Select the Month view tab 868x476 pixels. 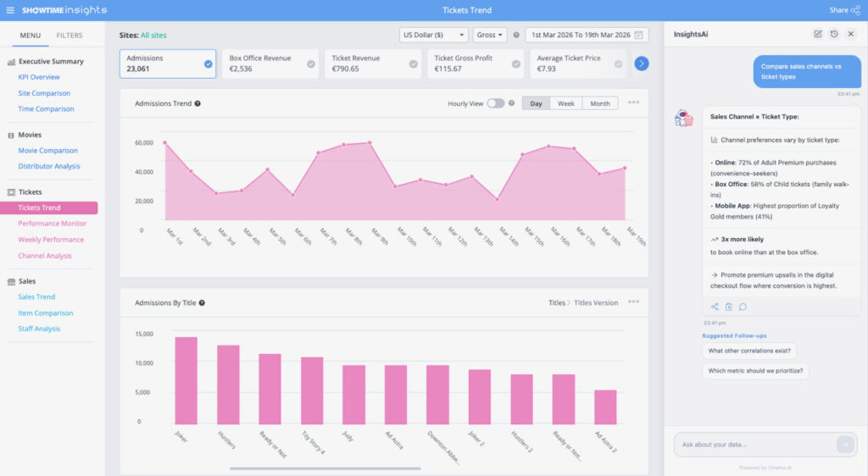click(600, 103)
